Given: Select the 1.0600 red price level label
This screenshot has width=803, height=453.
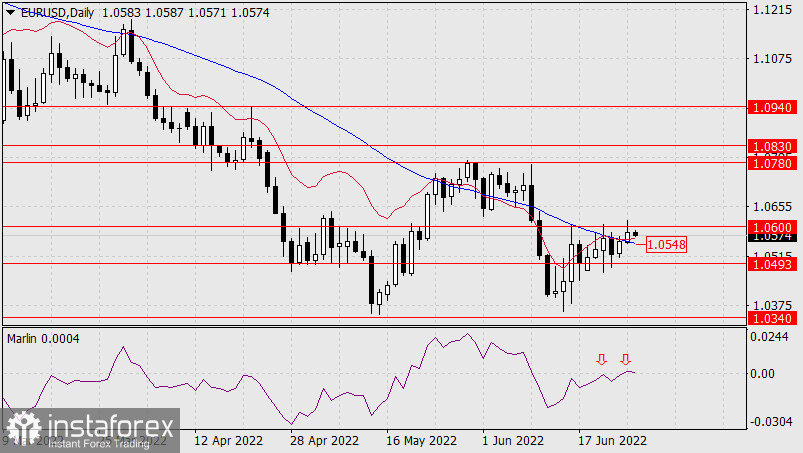Looking at the screenshot, I should pyautogui.click(x=773, y=227).
